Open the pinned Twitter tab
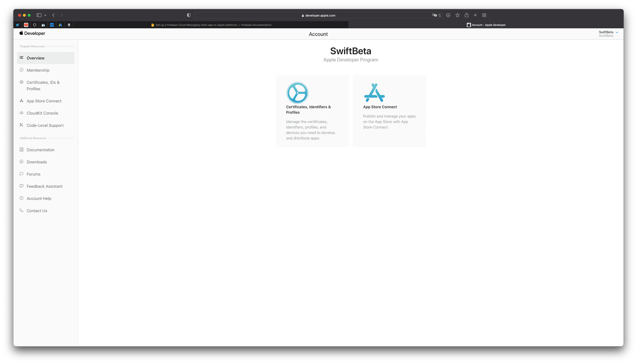 click(x=18, y=25)
